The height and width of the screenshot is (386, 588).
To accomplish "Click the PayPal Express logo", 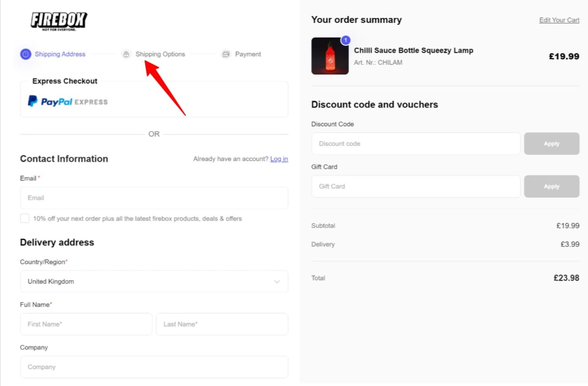I will click(67, 101).
